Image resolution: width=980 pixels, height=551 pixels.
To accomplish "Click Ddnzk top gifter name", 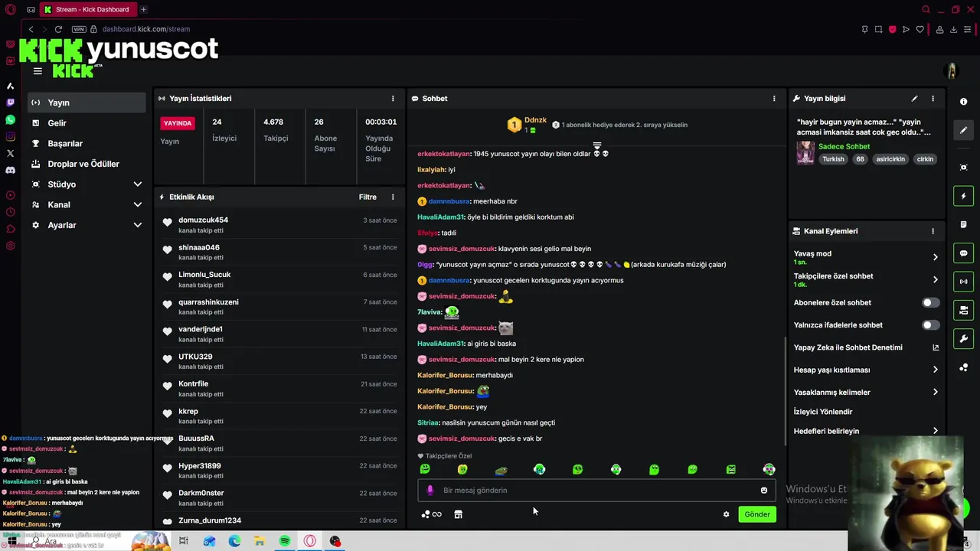I will point(535,120).
